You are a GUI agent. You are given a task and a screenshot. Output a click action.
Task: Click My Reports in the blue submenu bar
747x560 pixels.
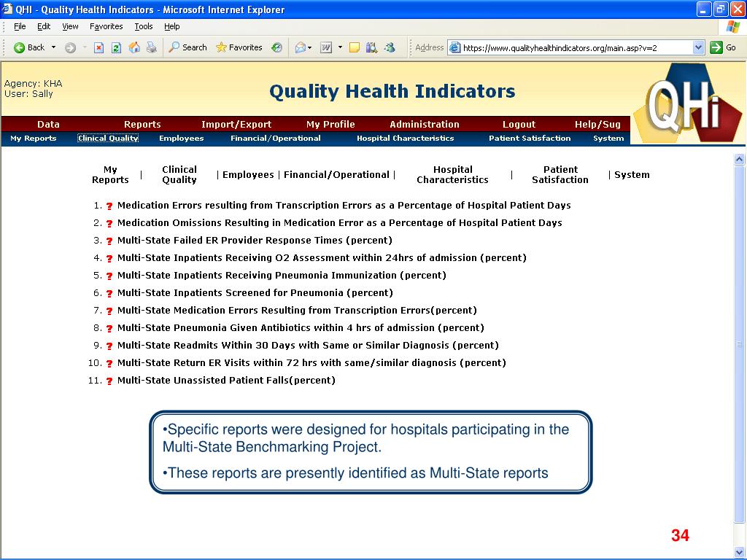click(x=34, y=138)
